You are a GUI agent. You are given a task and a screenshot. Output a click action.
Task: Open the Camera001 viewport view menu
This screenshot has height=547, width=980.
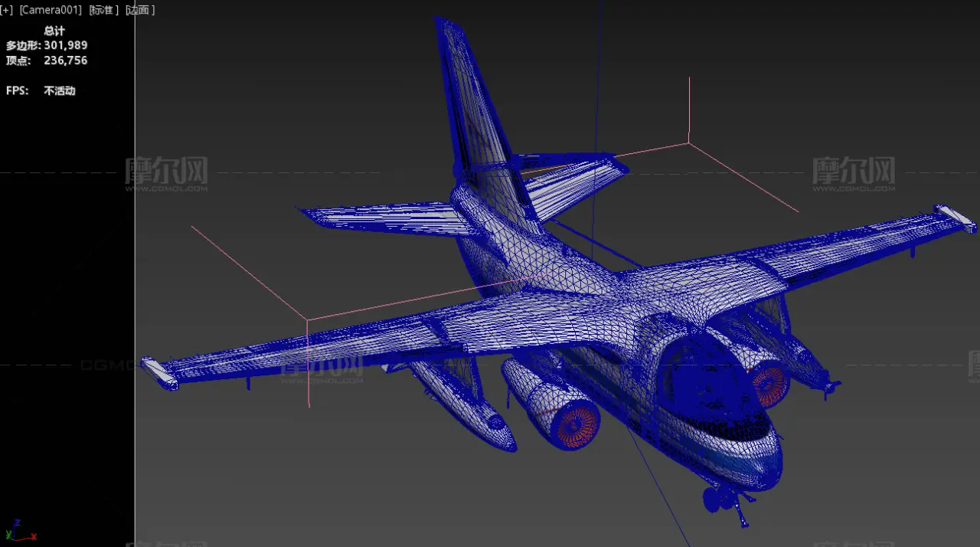tap(51, 10)
